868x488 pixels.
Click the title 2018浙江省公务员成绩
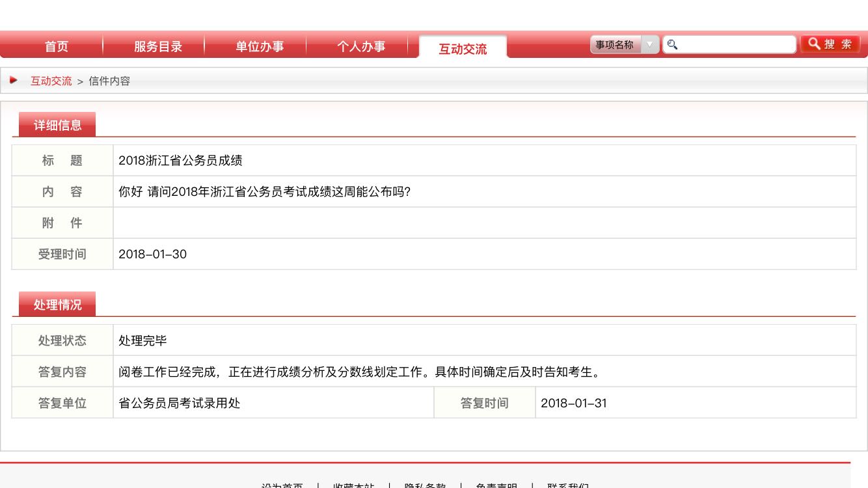pyautogui.click(x=180, y=160)
